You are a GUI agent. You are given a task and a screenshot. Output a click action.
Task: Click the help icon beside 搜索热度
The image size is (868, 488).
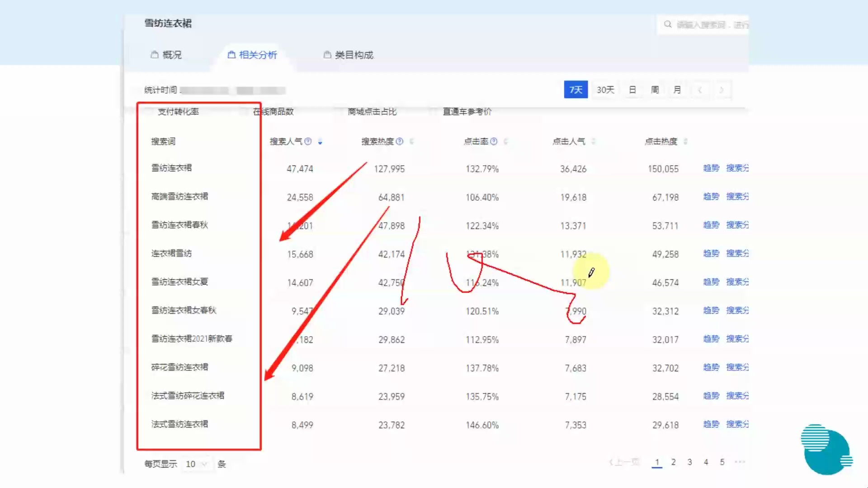coord(399,141)
